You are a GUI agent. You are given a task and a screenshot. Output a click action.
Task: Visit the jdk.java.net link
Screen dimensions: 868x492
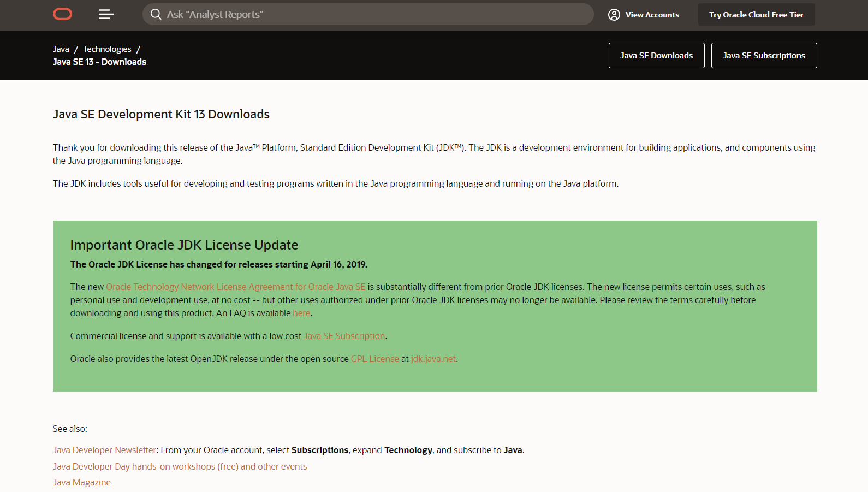tap(433, 359)
